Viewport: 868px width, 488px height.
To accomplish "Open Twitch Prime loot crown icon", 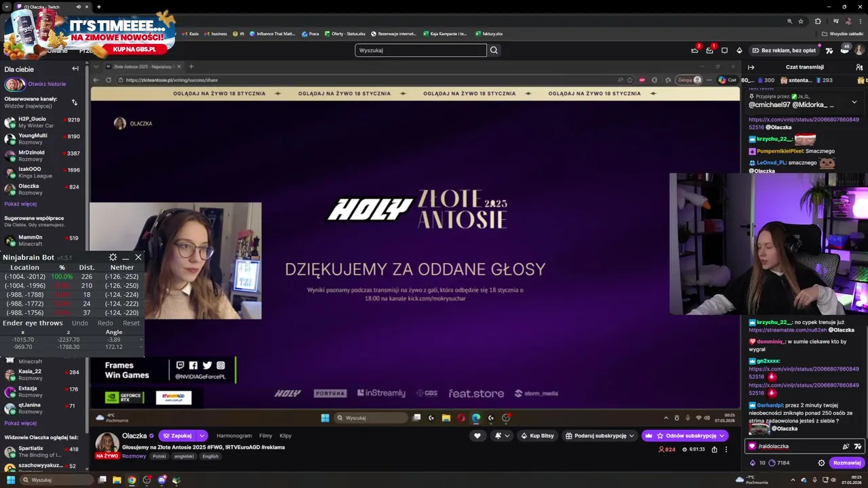I will (x=694, y=50).
